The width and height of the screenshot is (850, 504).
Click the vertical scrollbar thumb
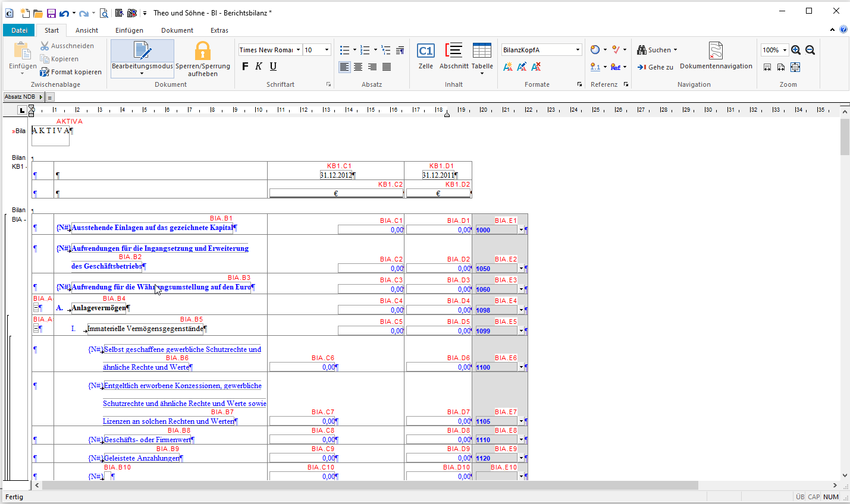[x=845, y=137]
